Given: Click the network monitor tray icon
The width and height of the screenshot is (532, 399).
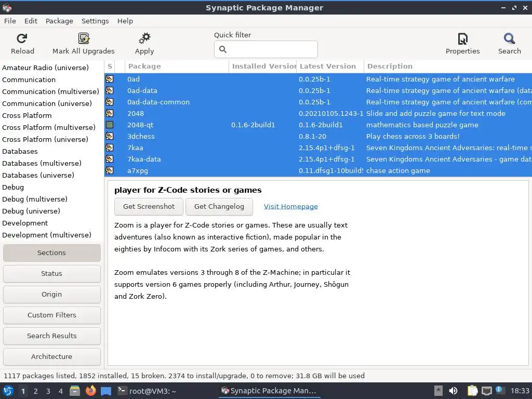Looking at the screenshot, I should pos(486,391).
